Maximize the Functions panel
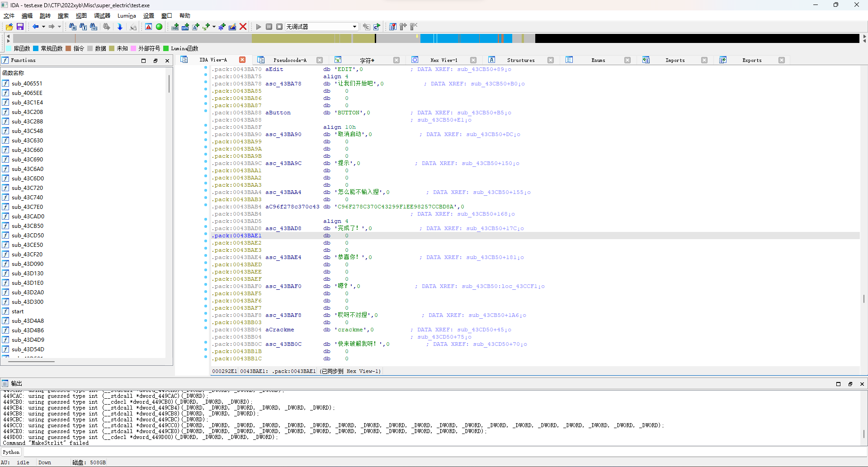 pyautogui.click(x=143, y=61)
